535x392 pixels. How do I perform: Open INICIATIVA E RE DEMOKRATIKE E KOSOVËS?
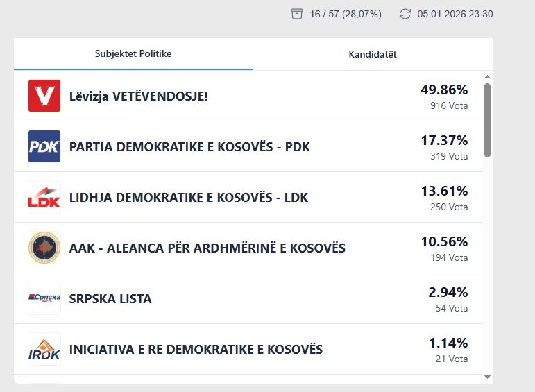click(196, 350)
